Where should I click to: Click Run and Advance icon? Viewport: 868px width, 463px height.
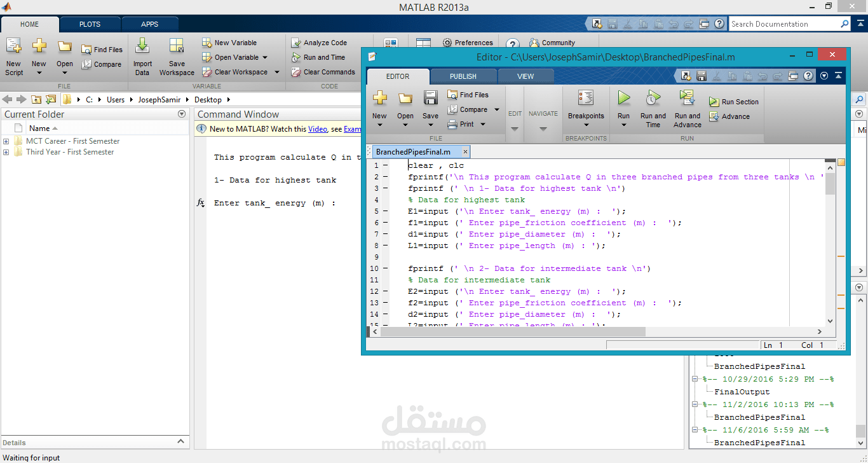tap(687, 98)
